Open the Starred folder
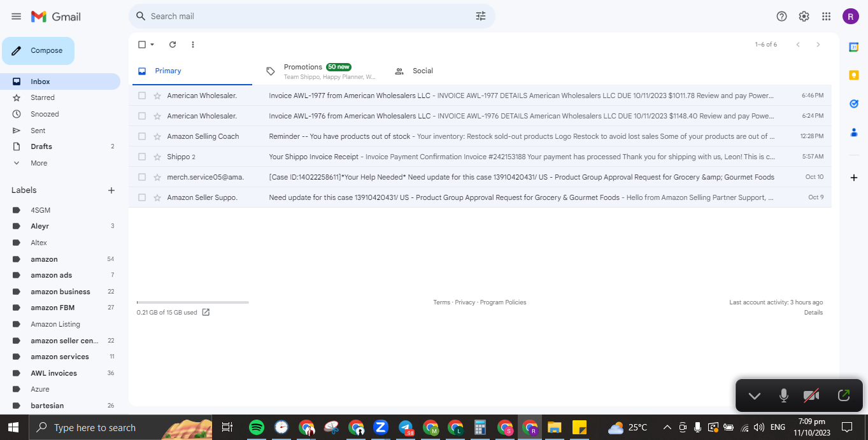Screen dimensions: 868x440 coord(60,97)
